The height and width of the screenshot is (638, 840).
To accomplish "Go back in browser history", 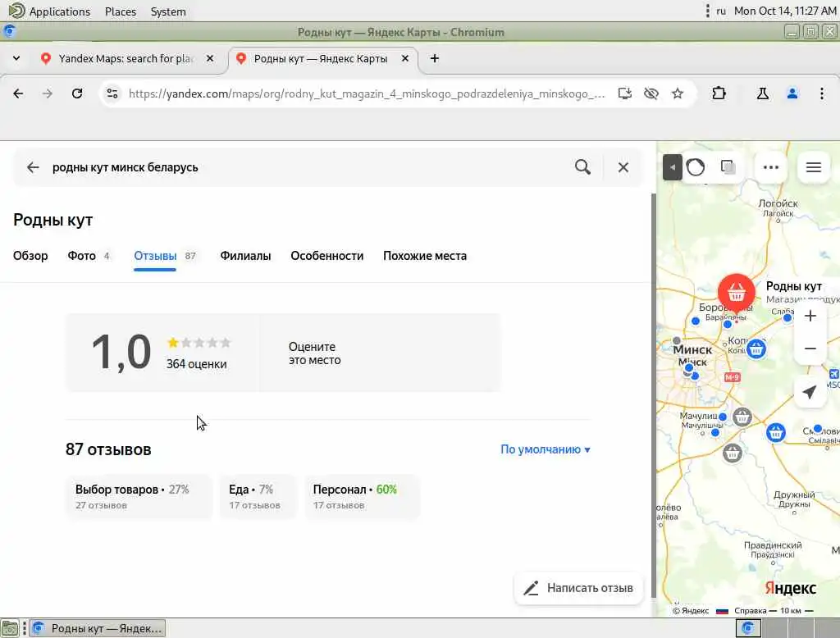I will click(18, 93).
